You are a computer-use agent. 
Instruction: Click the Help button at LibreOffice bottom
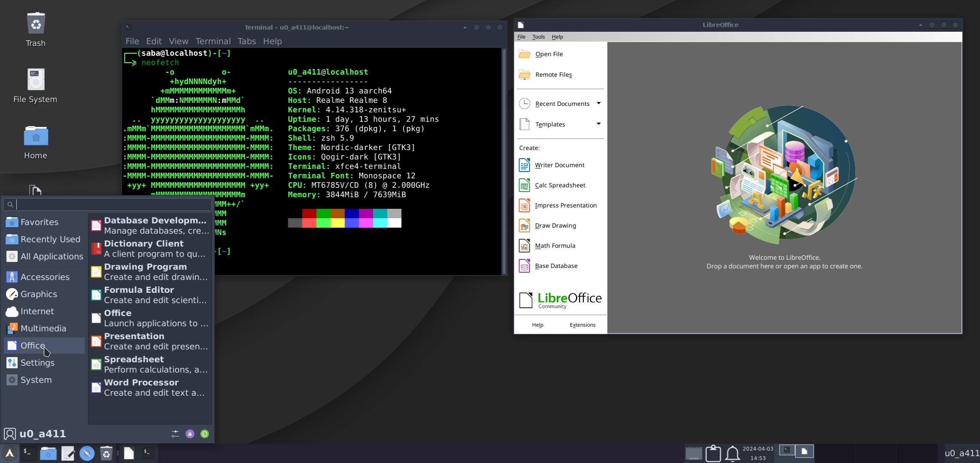(x=537, y=325)
